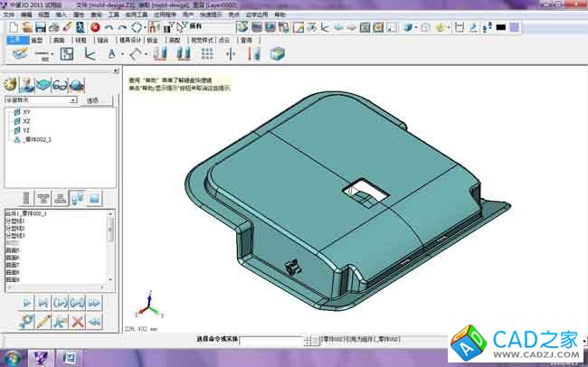Screen dimensions: 588x367
Task: Click the 选项 button in left panel
Action: coord(92,99)
